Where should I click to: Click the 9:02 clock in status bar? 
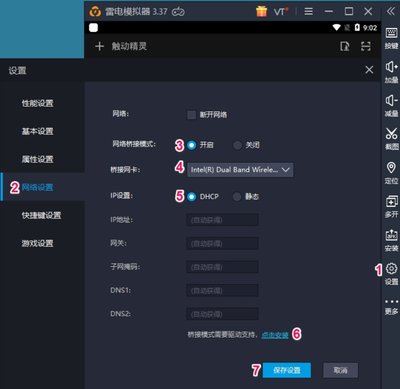coord(370,28)
